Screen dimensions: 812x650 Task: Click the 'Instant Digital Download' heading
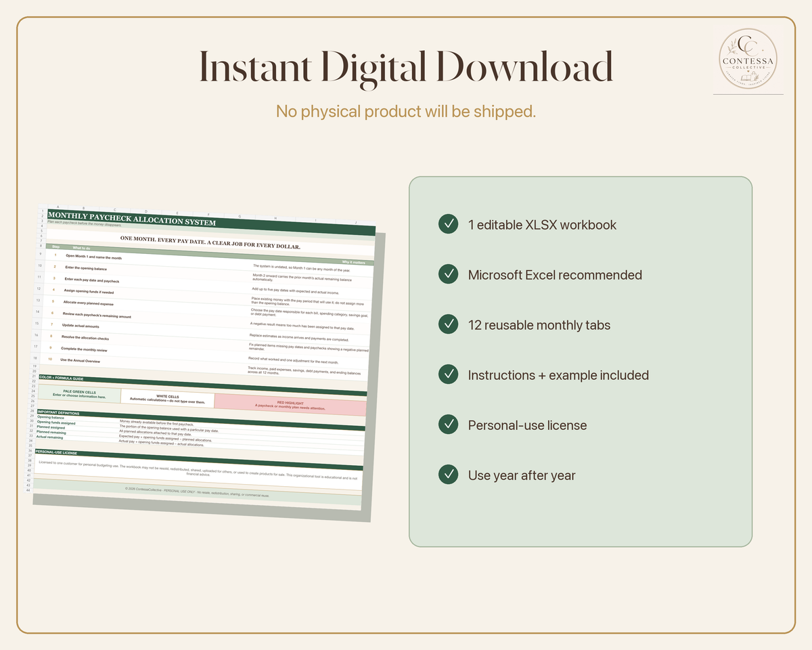[405, 68]
